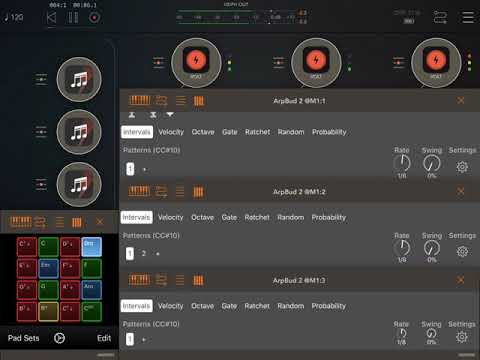This screenshot has height=360, width=480.
Task: Open the fader icon beside the bottom music-note node
Action: [41, 184]
